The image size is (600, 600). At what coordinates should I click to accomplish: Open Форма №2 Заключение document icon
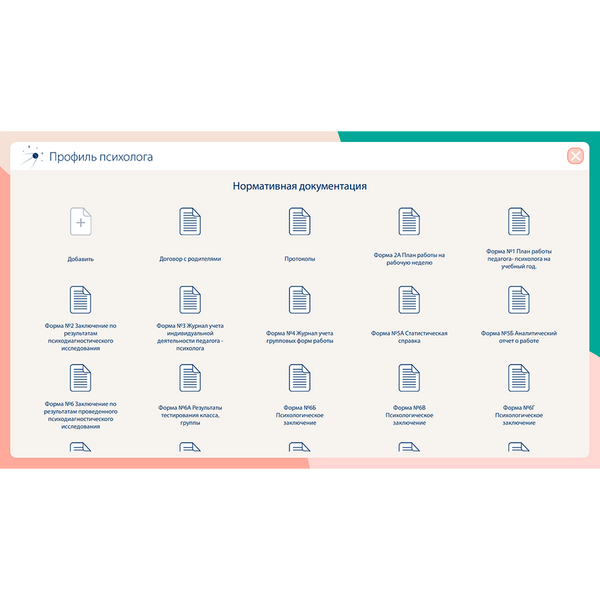80,300
